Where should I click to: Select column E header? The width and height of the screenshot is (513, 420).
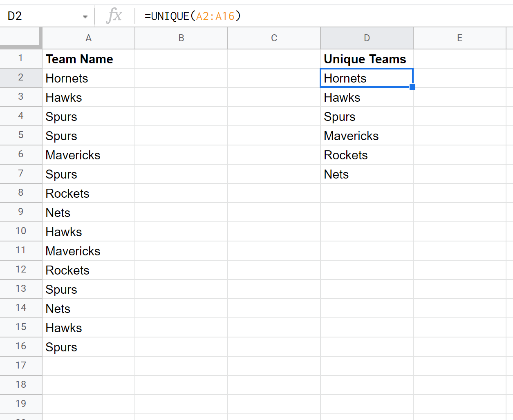pyautogui.click(x=459, y=38)
